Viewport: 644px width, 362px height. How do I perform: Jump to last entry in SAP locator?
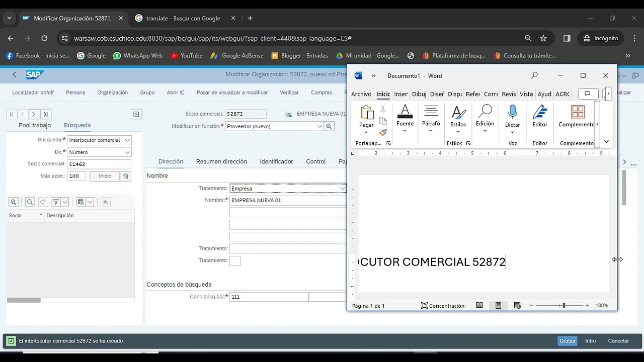(x=46, y=114)
